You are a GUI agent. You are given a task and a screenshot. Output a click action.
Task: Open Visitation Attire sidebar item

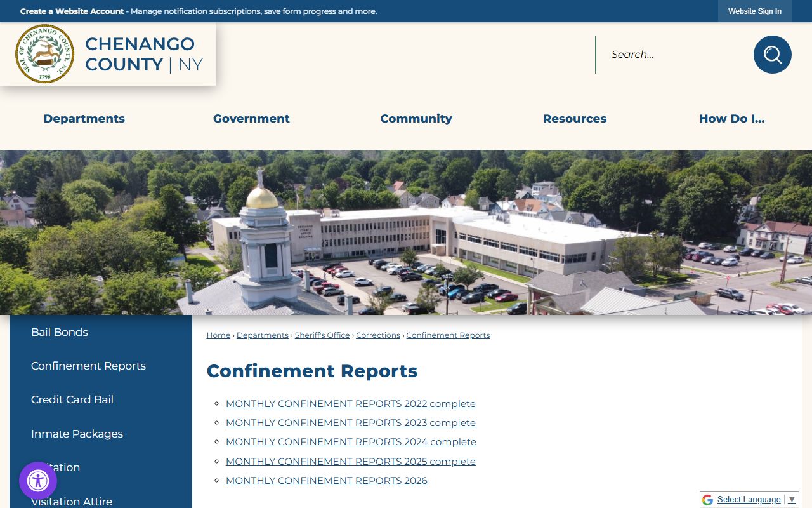pos(72,502)
